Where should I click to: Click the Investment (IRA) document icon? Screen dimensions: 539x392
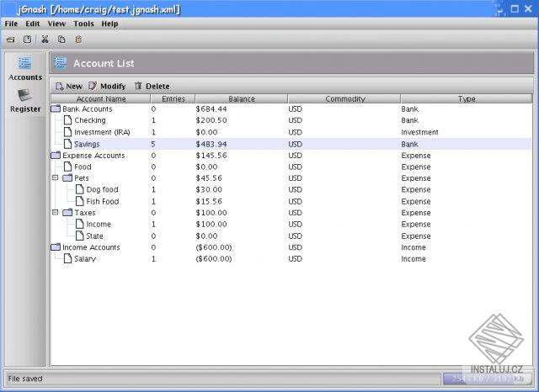coord(67,132)
